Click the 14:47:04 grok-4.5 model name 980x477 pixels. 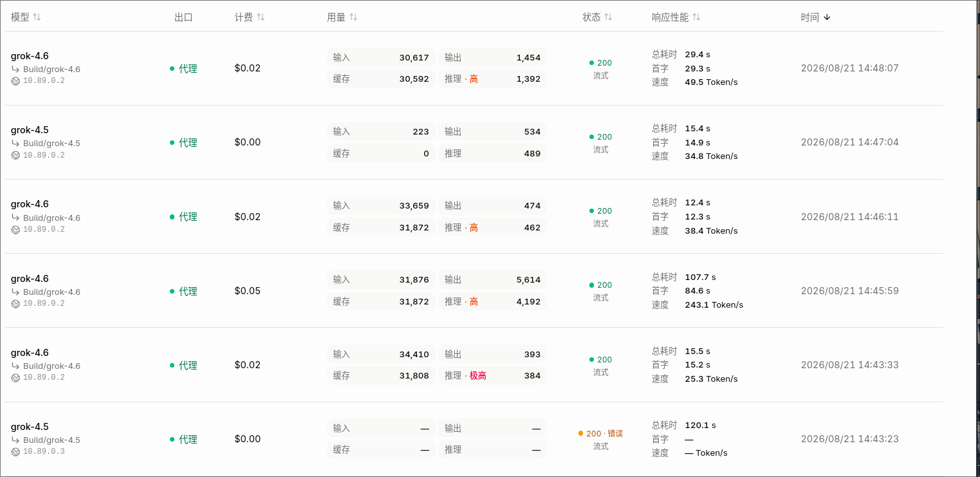pyautogui.click(x=30, y=130)
